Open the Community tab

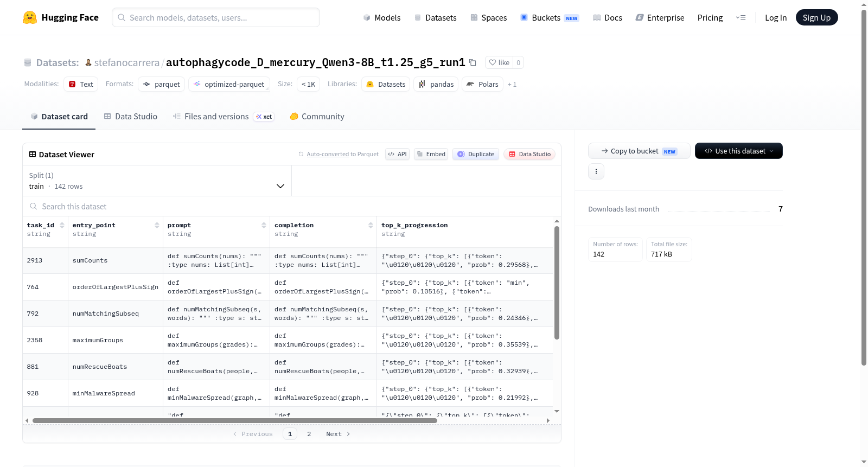[317, 116]
